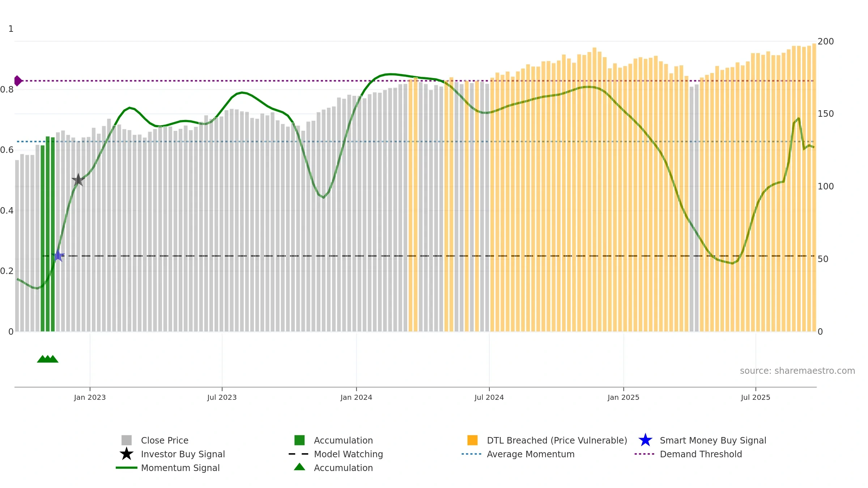
Task: Toggle the Average Momentum legend entry
Action: click(x=518, y=454)
